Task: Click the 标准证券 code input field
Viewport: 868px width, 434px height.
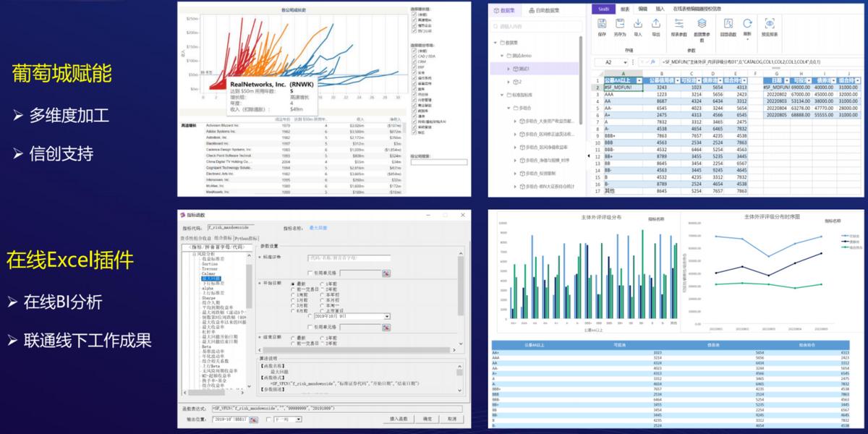Action: click(349, 258)
